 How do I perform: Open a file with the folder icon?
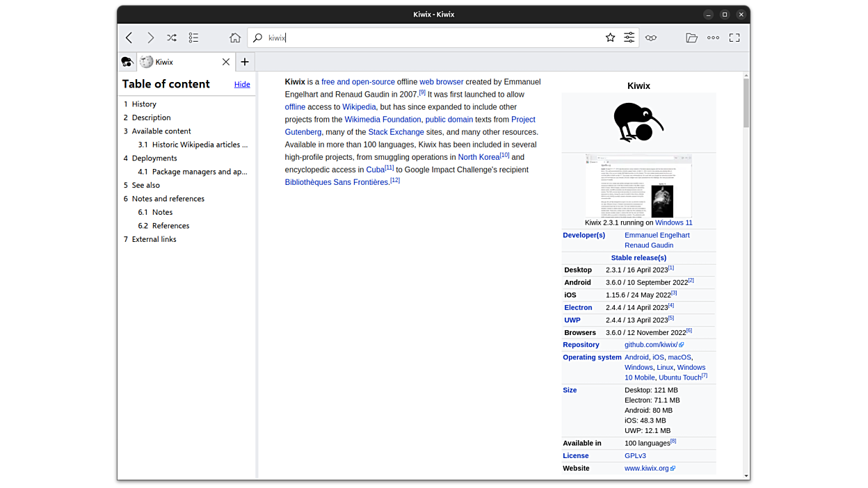[691, 38]
